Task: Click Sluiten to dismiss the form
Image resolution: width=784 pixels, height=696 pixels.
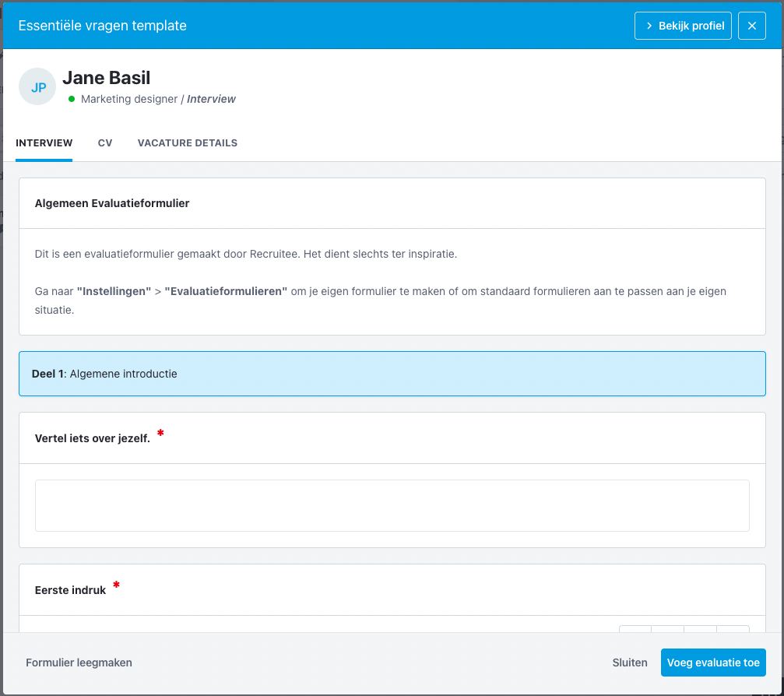Action: point(630,663)
